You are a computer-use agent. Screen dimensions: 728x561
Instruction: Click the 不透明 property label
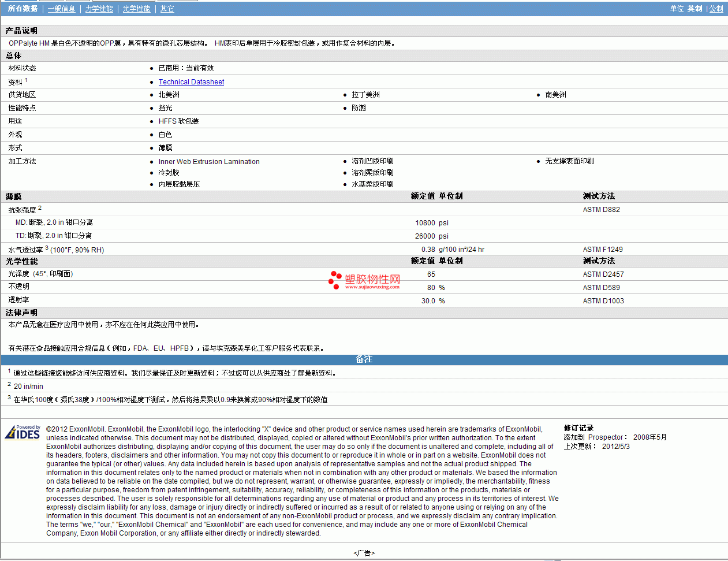tap(18, 287)
